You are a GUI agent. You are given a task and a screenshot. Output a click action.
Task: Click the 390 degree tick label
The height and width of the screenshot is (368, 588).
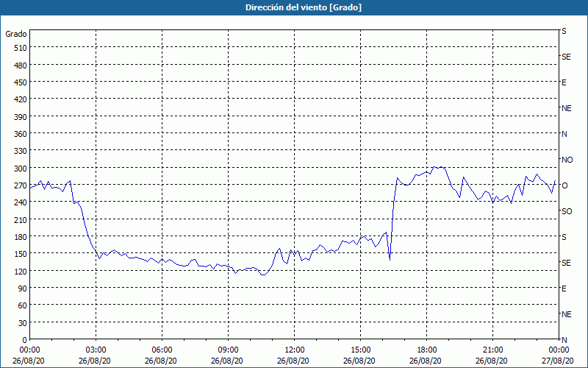[x=21, y=117]
